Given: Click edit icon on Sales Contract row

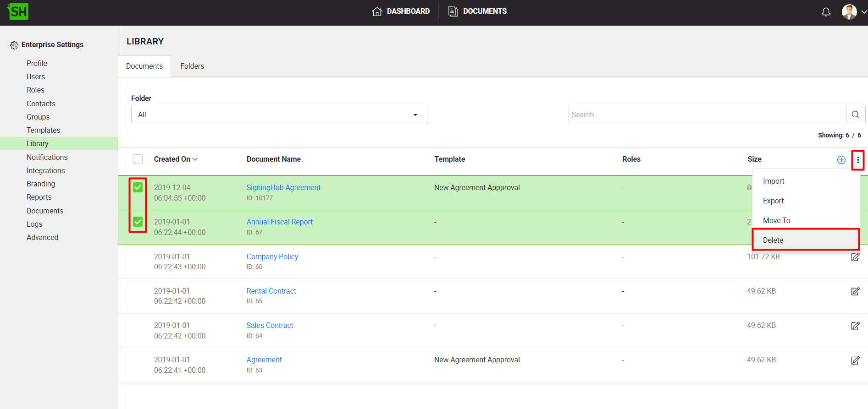Looking at the screenshot, I should pyautogui.click(x=855, y=326).
